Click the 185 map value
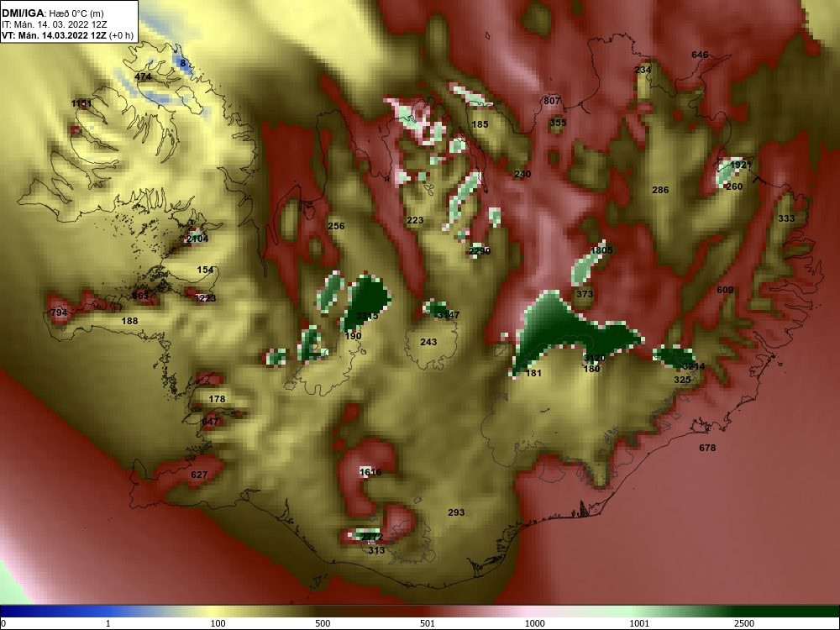The height and width of the screenshot is (630, 840). coord(480,124)
